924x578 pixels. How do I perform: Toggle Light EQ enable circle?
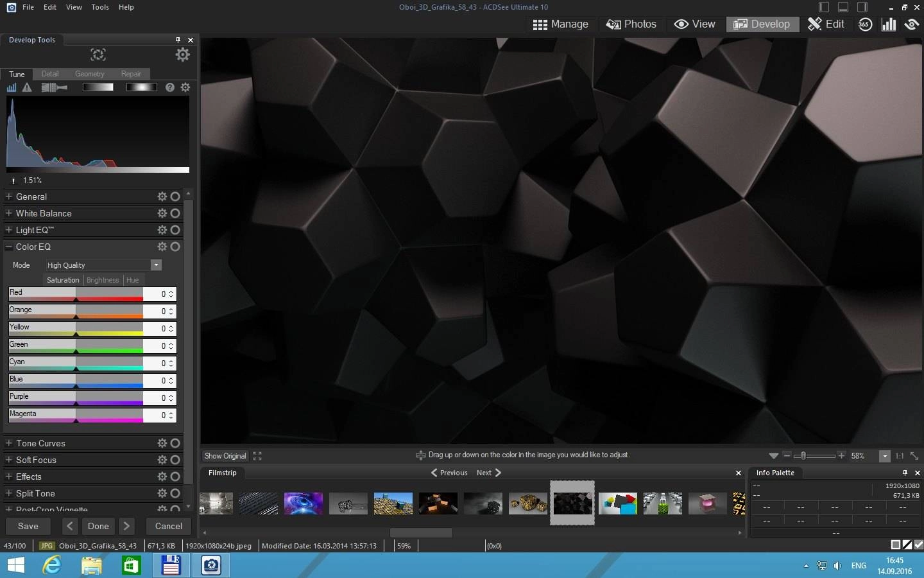click(x=175, y=230)
